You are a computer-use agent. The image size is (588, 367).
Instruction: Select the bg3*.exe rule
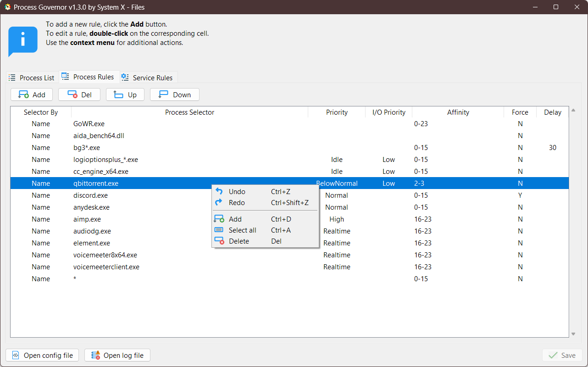click(289, 148)
